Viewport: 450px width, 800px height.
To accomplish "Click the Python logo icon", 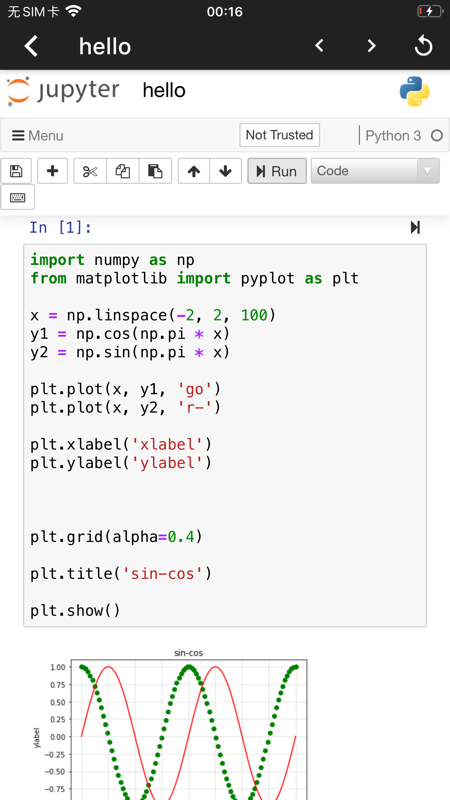I will click(x=414, y=91).
